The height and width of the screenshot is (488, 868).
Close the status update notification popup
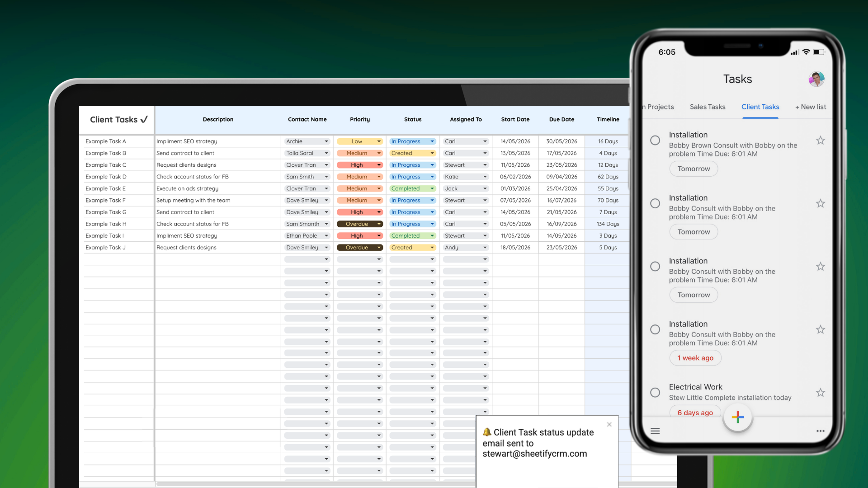point(609,424)
